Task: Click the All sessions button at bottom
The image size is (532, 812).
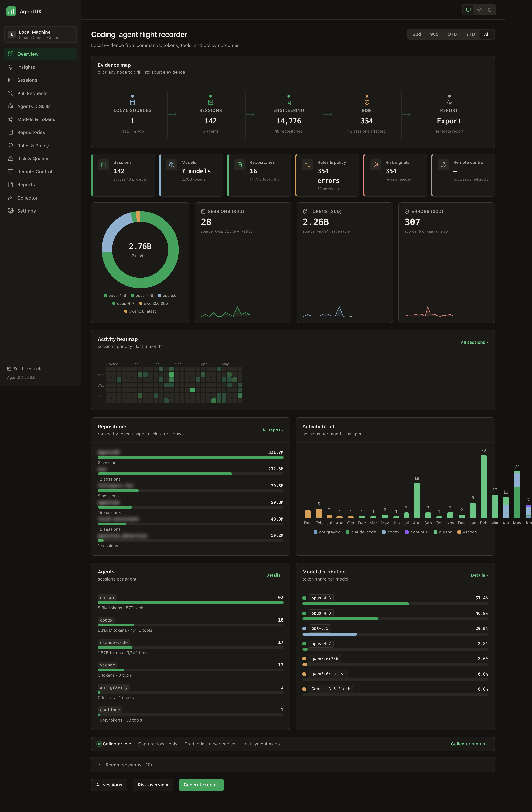Action: coord(109,785)
